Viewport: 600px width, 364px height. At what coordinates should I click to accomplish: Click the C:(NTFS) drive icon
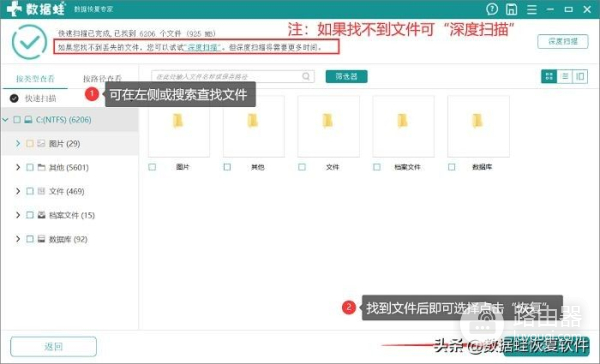click(x=28, y=120)
